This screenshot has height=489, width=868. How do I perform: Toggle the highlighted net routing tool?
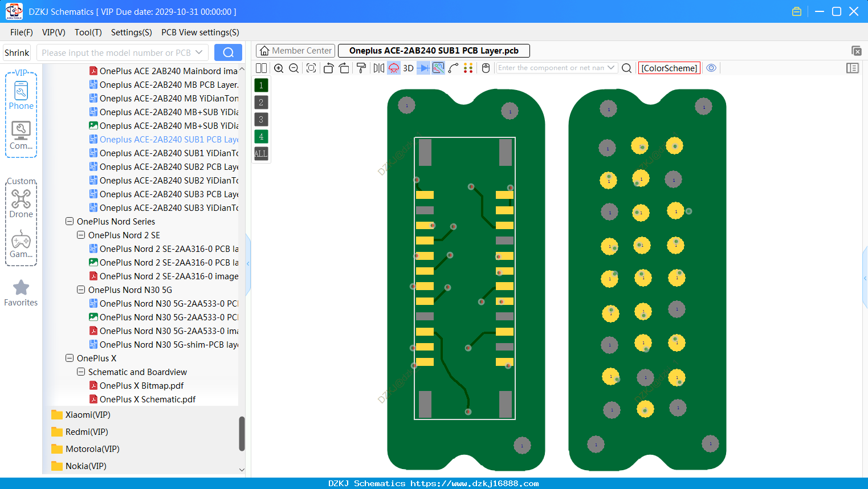point(438,68)
